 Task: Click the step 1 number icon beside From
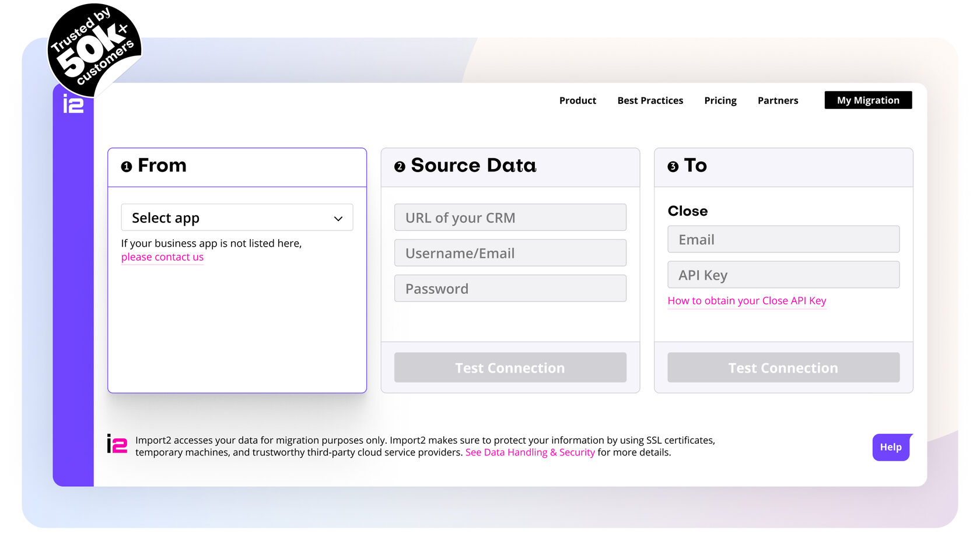coord(126,166)
